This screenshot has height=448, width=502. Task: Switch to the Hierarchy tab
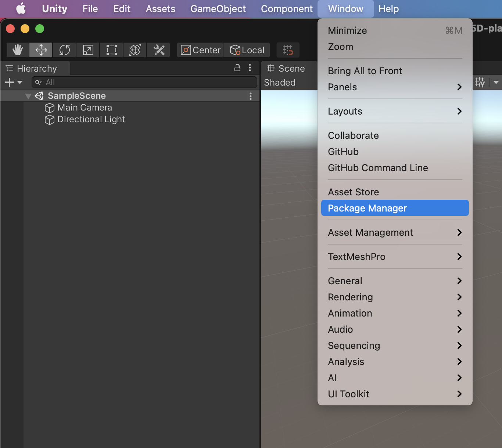click(x=35, y=69)
